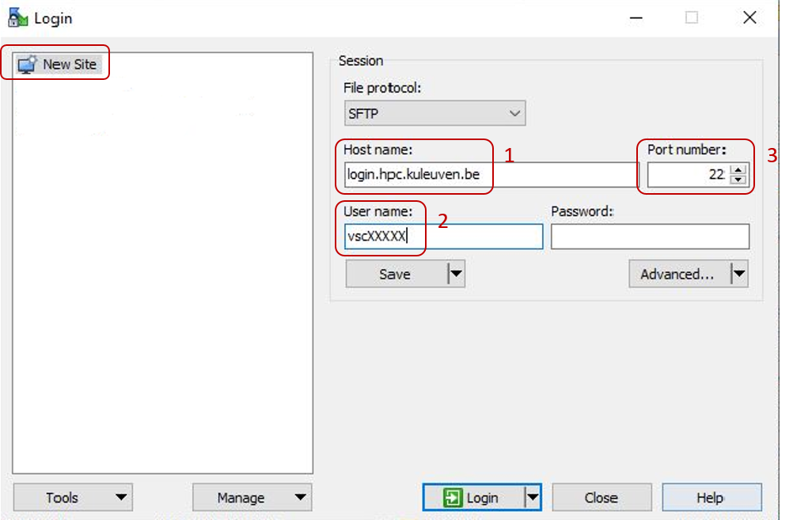Open the Manage dropdown button
The width and height of the screenshot is (812, 520).
coord(252,497)
